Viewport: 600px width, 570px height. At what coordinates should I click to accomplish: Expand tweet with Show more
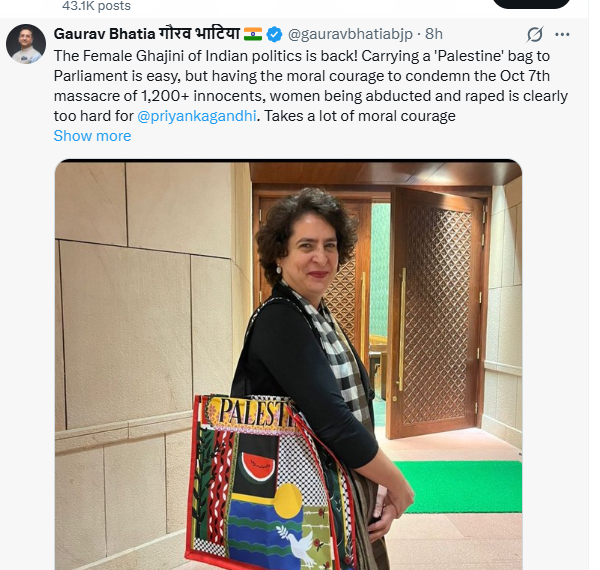(x=92, y=136)
